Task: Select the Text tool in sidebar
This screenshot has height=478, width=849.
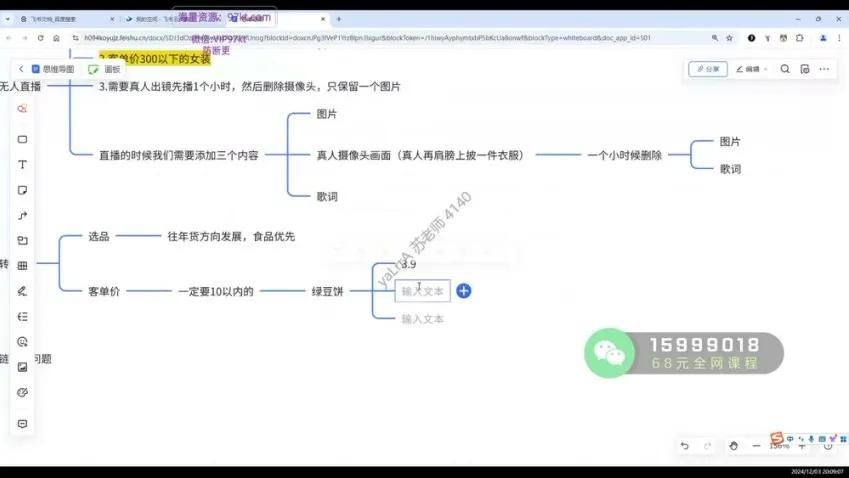Action: [22, 164]
